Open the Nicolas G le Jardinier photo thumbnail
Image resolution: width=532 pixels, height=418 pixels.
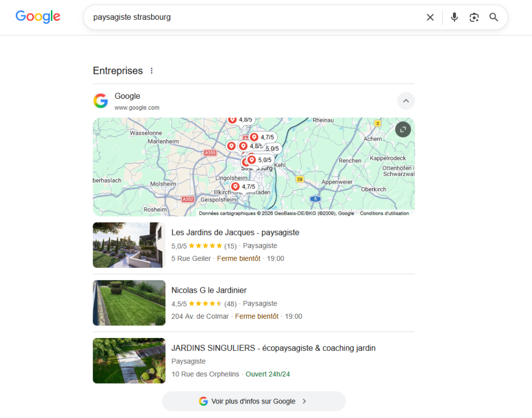tap(129, 303)
